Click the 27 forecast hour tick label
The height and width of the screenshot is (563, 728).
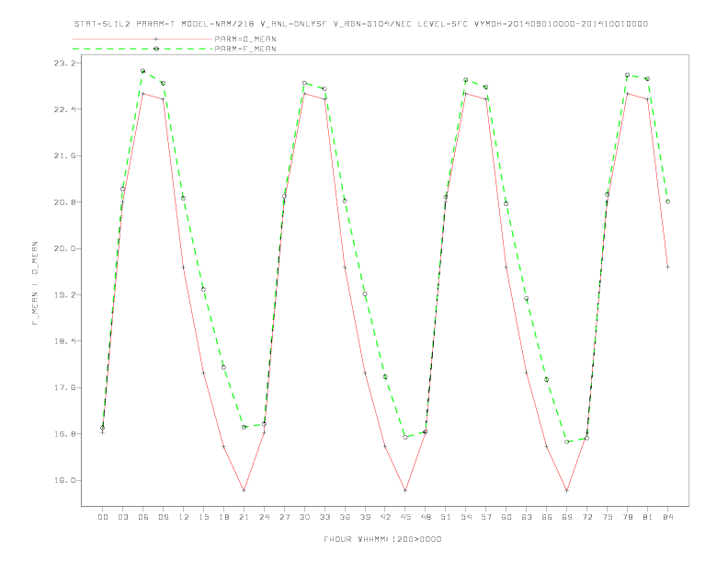tap(284, 517)
